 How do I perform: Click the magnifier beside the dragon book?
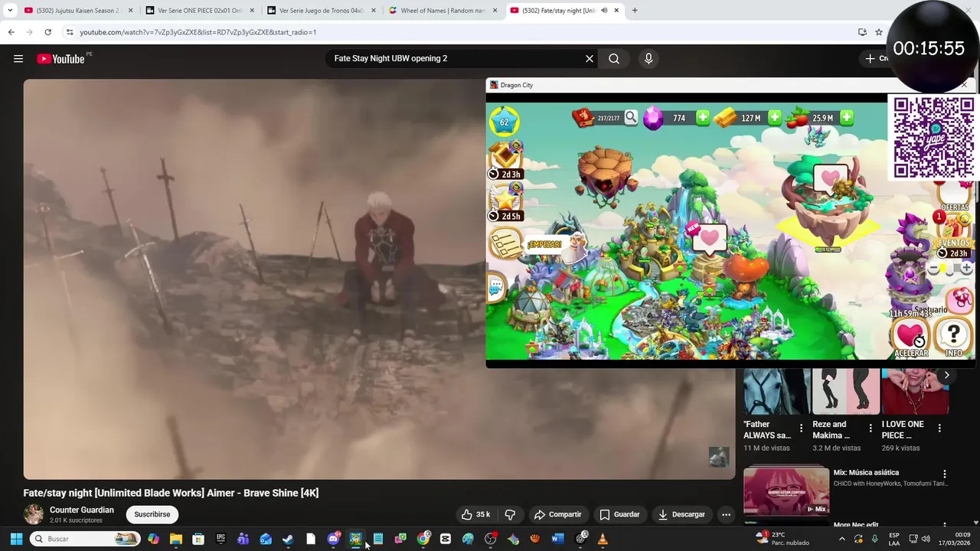coord(630,117)
